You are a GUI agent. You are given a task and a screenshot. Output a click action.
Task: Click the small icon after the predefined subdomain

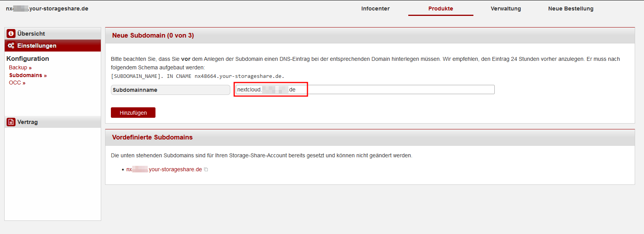tap(206, 170)
